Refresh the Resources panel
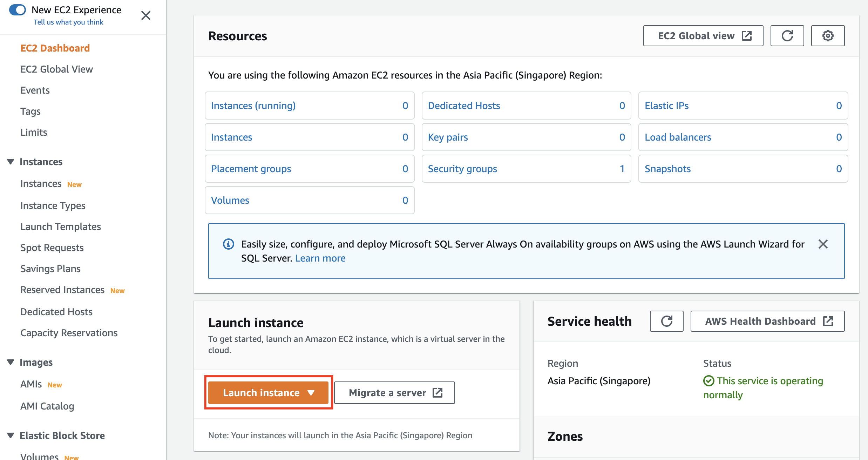The image size is (868, 460). [x=787, y=36]
